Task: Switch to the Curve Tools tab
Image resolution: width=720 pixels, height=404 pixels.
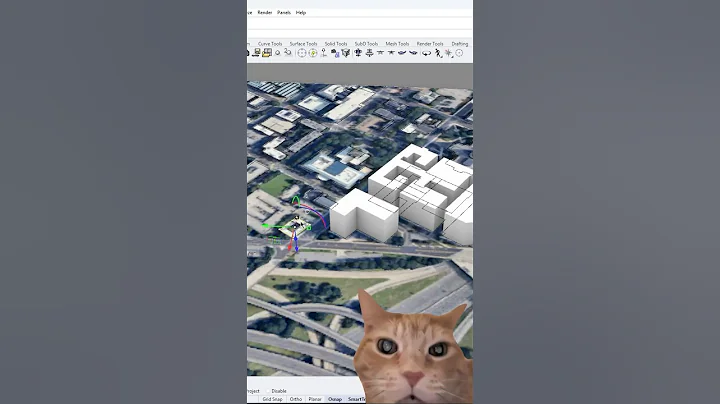Action: click(270, 44)
